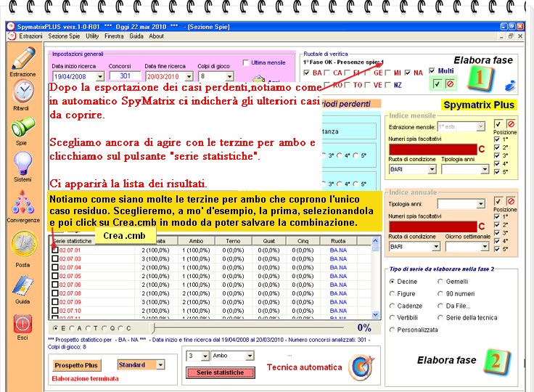Open the Guida book sidebar icon

pyautogui.click(x=22, y=285)
